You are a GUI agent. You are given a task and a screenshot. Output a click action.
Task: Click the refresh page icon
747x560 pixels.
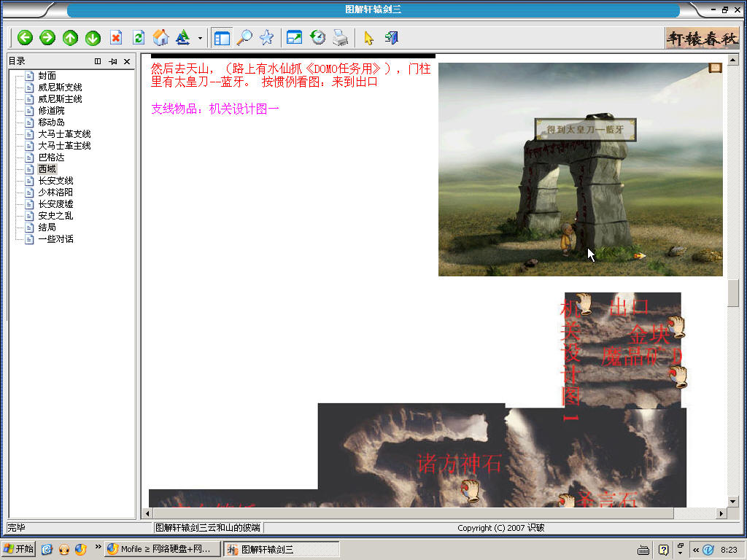(138, 38)
